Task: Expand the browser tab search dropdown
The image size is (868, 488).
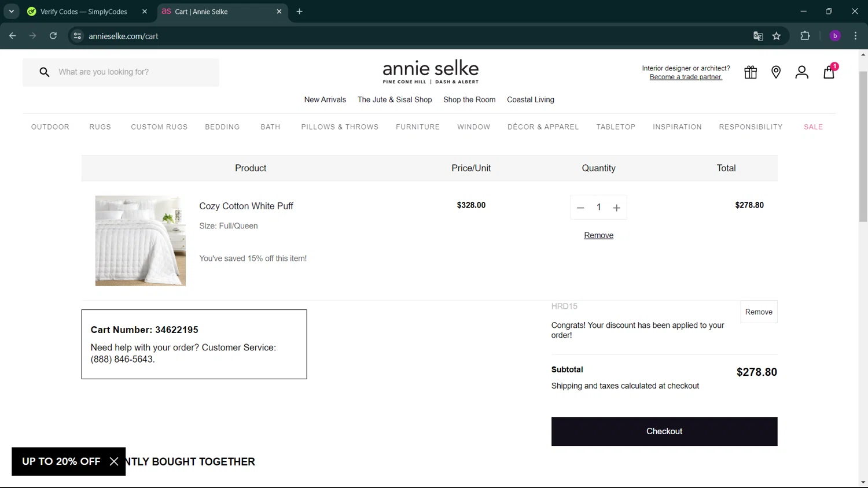Action: [12, 12]
